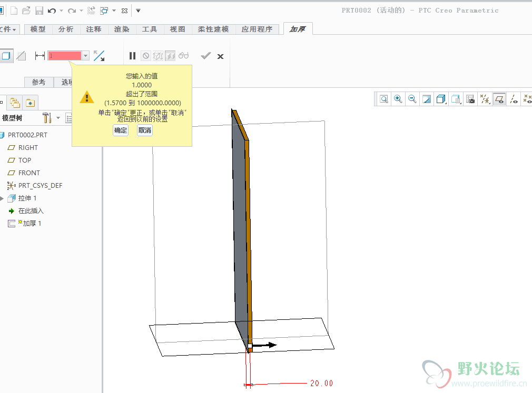Viewport: 532px width, 393px height.
Task: Toggle the remove material option
Action: coord(22,56)
